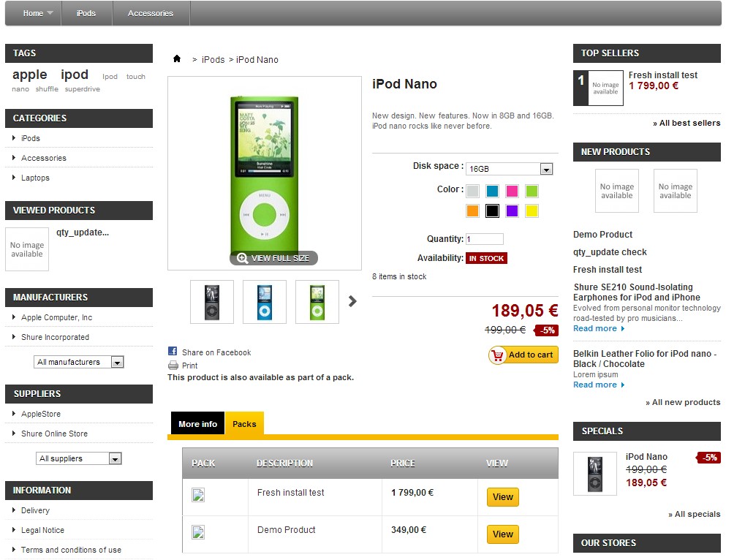Select the orange color swatch

(472, 211)
